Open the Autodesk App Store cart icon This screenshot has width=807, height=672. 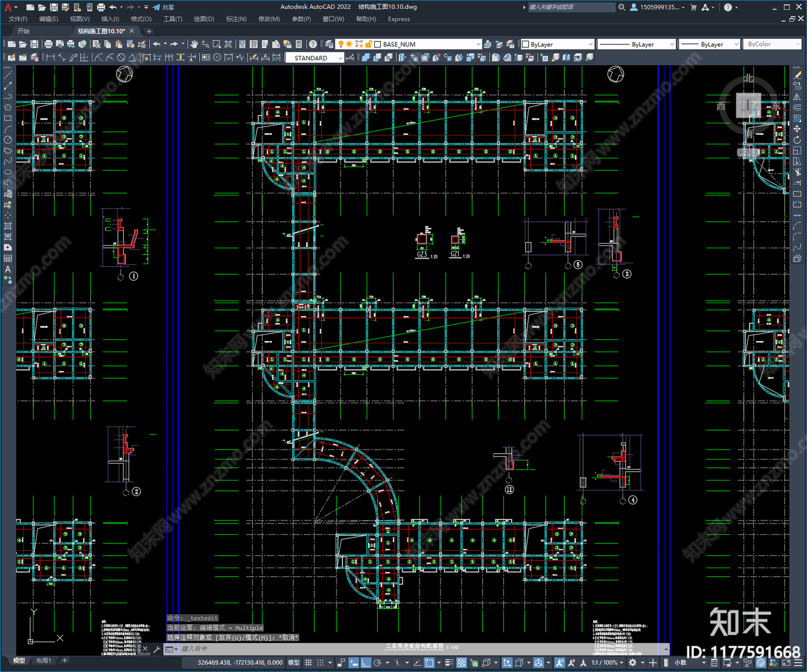[694, 7]
